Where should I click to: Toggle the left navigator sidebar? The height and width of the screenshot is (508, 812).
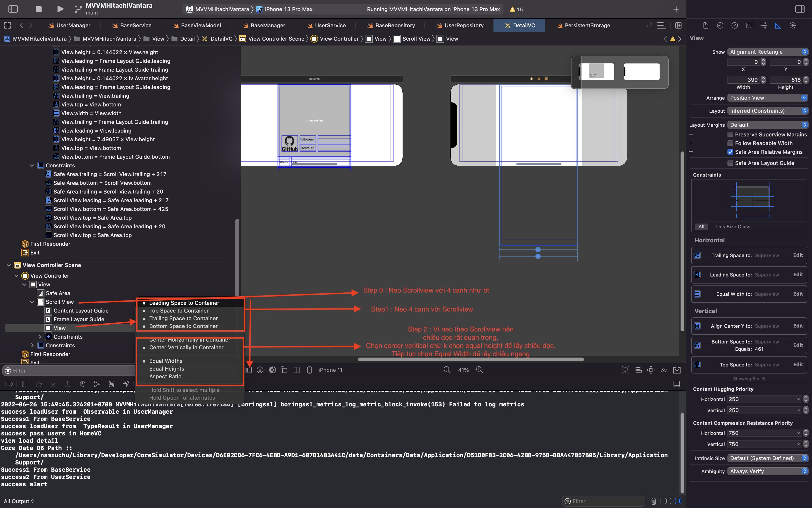pyautogui.click(x=13, y=9)
